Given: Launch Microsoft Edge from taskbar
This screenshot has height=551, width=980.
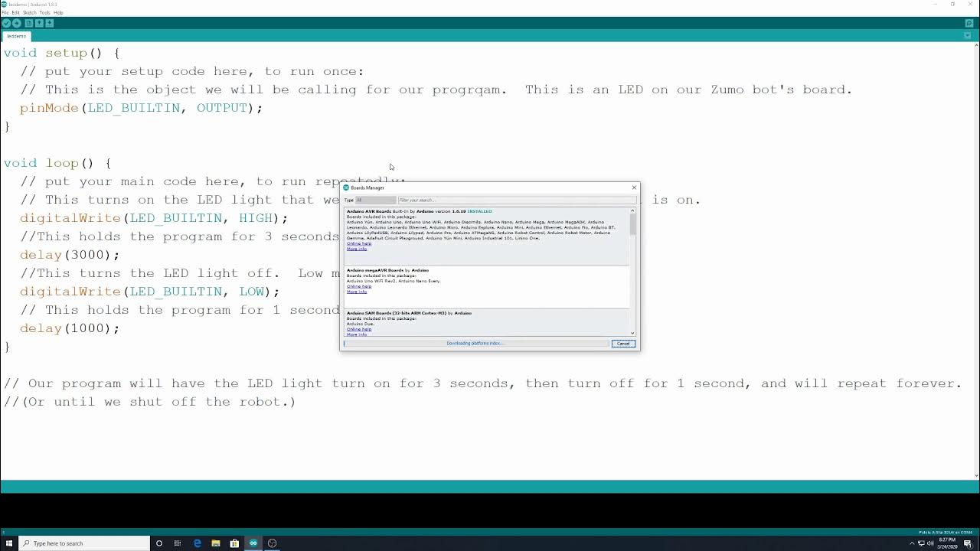Looking at the screenshot, I should tap(197, 543).
